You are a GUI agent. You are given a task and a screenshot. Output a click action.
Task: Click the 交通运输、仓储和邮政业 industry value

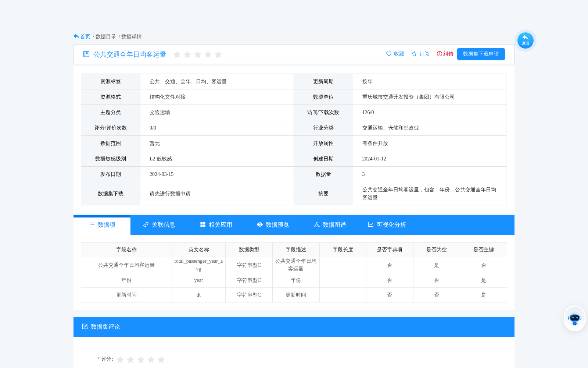point(391,128)
